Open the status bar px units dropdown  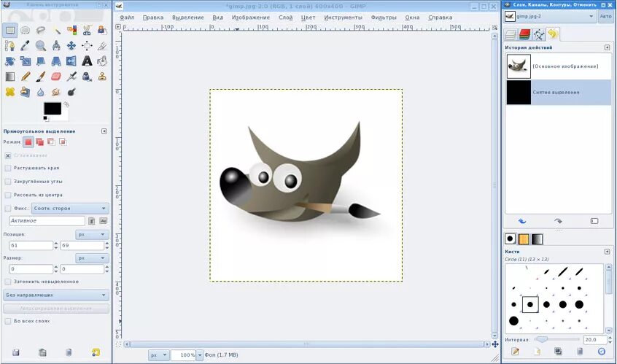(x=158, y=355)
